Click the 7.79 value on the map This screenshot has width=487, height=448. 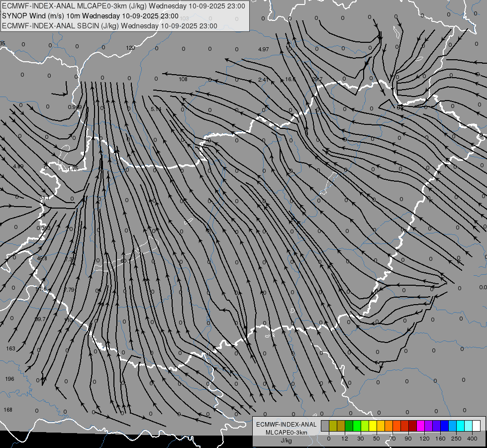click(69, 289)
